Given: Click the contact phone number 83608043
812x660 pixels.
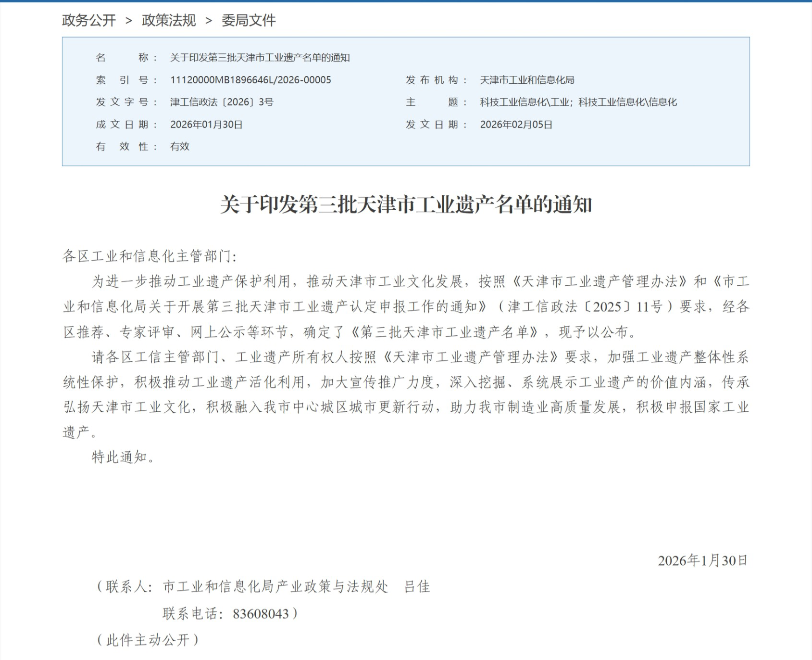Looking at the screenshot, I should tap(261, 614).
